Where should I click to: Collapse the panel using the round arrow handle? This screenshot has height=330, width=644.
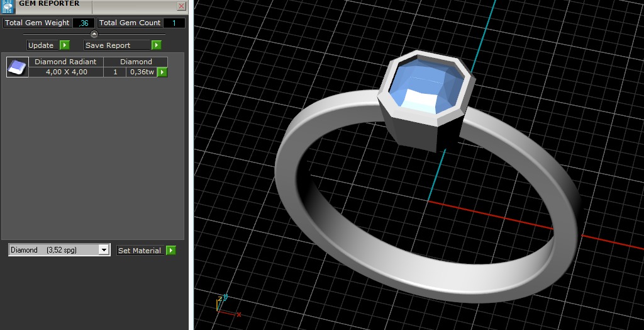pyautogui.click(x=94, y=34)
